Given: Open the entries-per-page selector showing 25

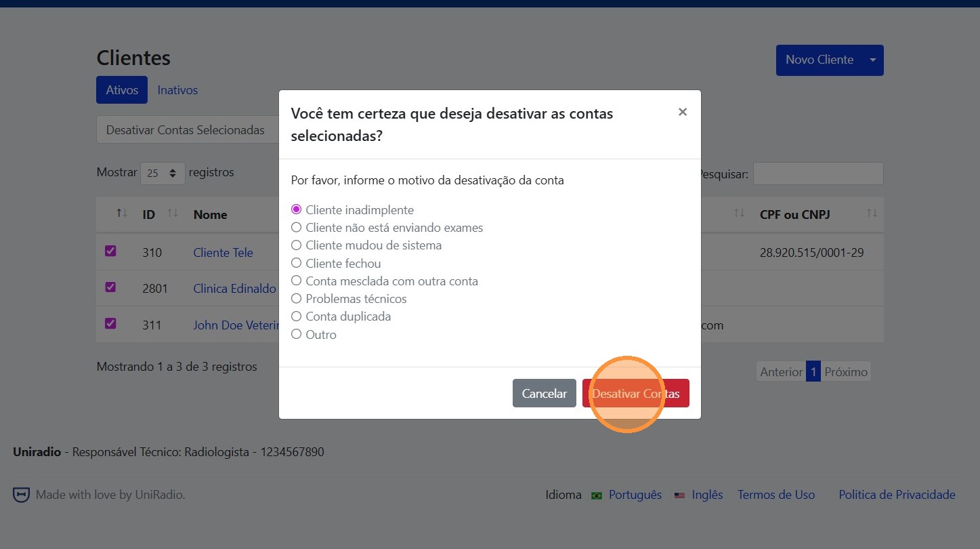Looking at the screenshot, I should [163, 174].
